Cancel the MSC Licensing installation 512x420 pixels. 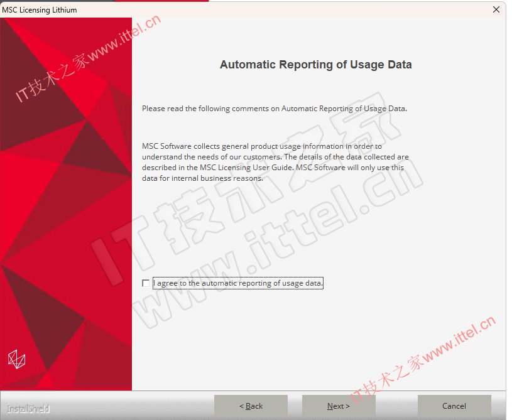coord(454,406)
